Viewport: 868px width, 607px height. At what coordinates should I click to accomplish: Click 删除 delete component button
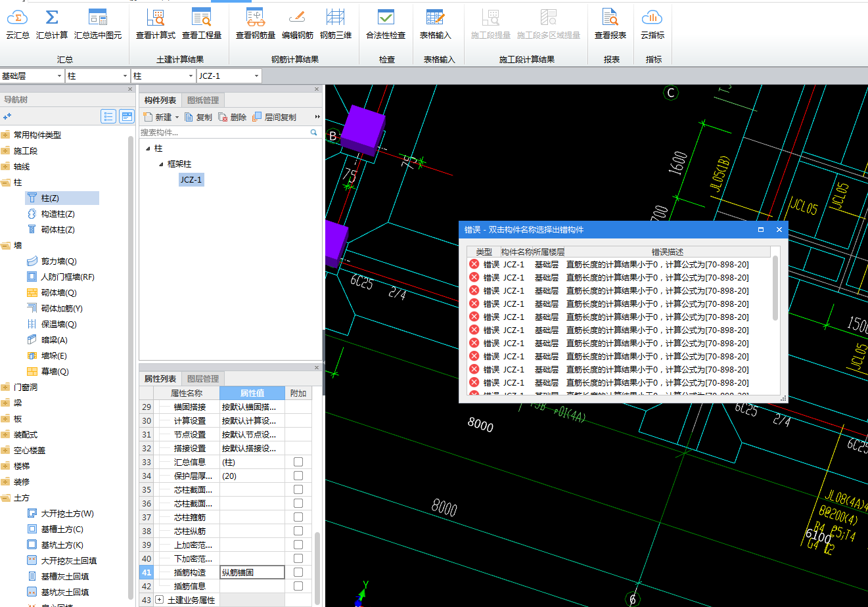[233, 117]
